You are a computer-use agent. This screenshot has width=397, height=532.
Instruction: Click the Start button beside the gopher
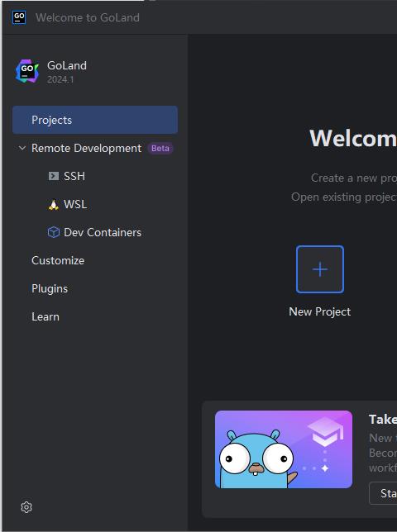click(383, 493)
